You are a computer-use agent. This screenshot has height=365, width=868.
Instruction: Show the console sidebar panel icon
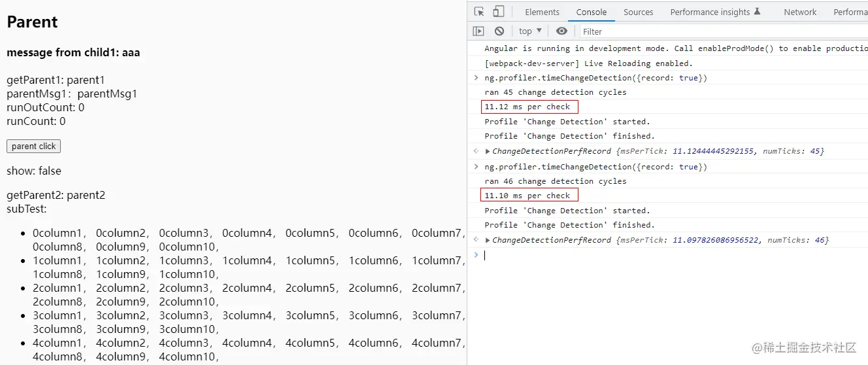[x=478, y=31]
